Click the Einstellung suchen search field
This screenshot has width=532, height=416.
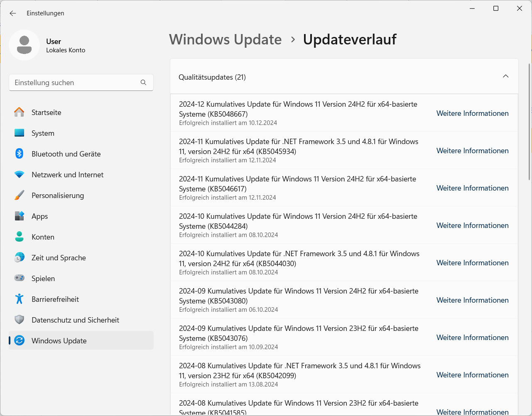[81, 83]
